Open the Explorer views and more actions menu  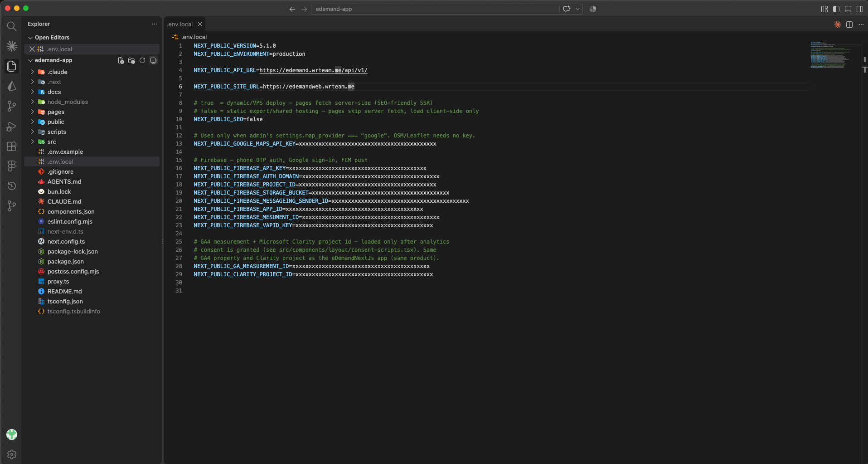pos(155,24)
